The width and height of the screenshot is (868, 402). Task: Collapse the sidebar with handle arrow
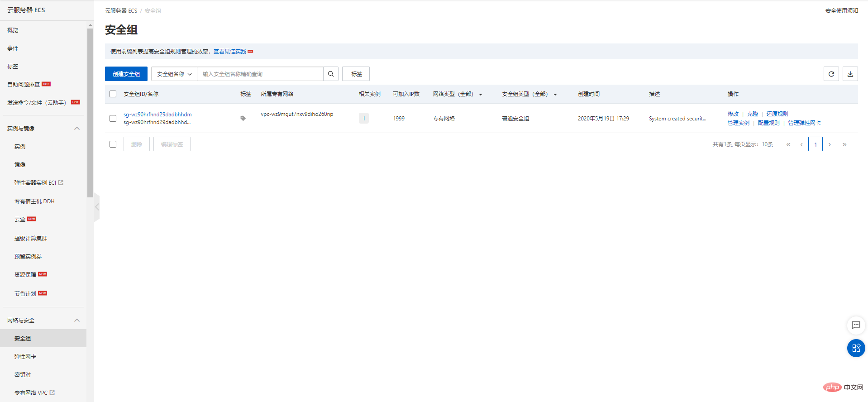pos(97,207)
